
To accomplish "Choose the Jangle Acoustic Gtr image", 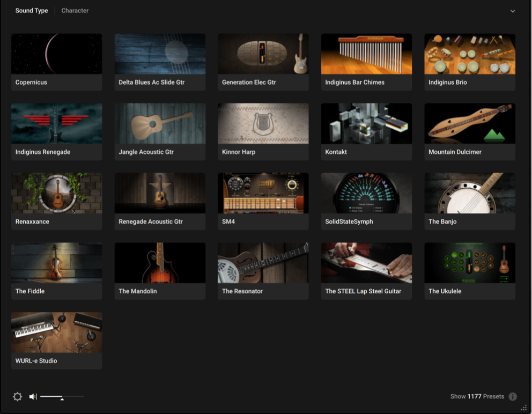I will tap(160, 123).
